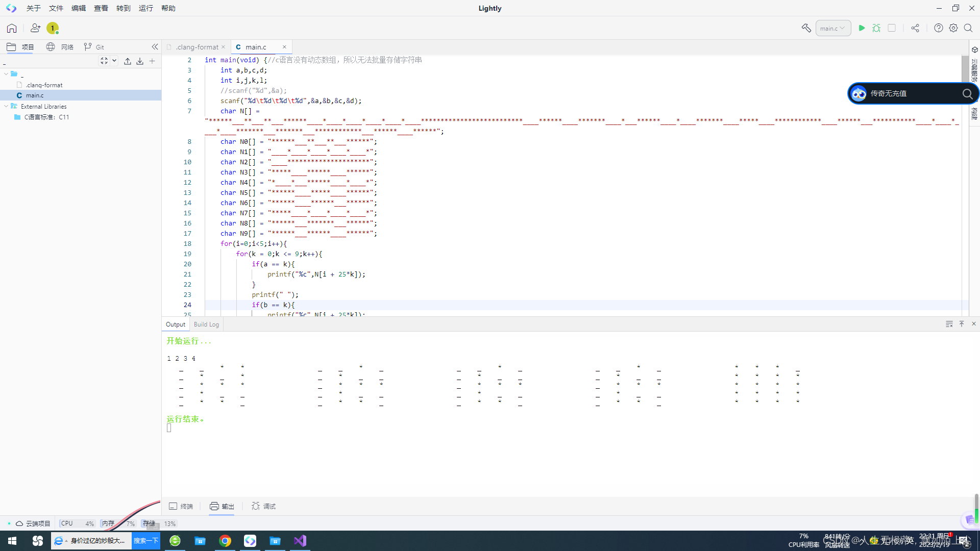
Task: Open the help question mark icon
Action: pyautogui.click(x=938, y=28)
